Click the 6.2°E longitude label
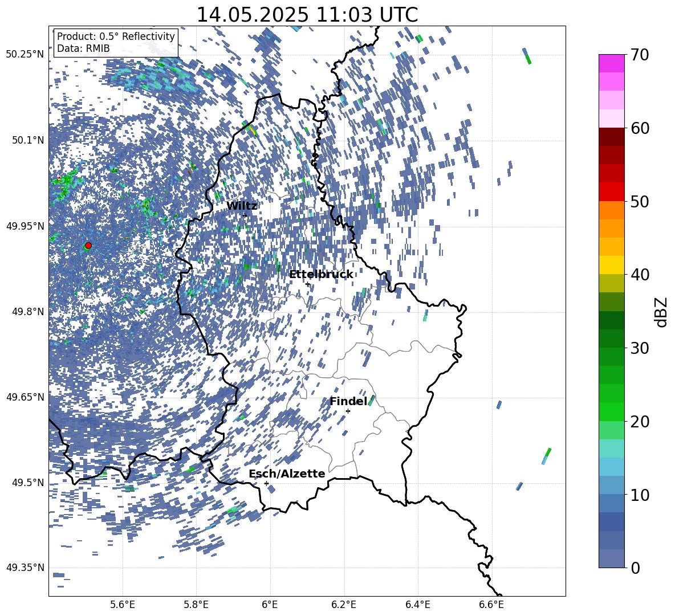This screenshot has width=675, height=616. 344,605
